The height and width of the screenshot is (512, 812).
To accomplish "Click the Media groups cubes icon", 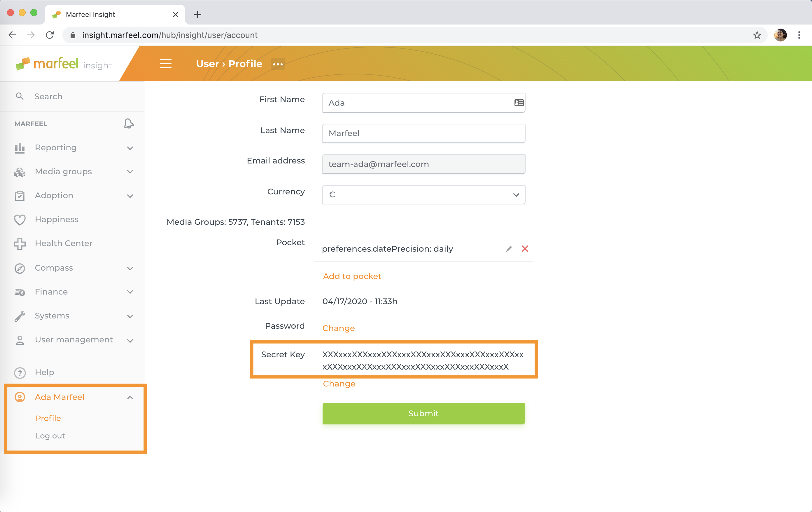I will tap(20, 172).
